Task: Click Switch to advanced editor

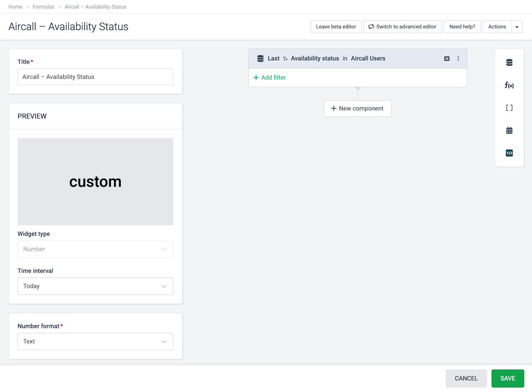Action: click(402, 27)
